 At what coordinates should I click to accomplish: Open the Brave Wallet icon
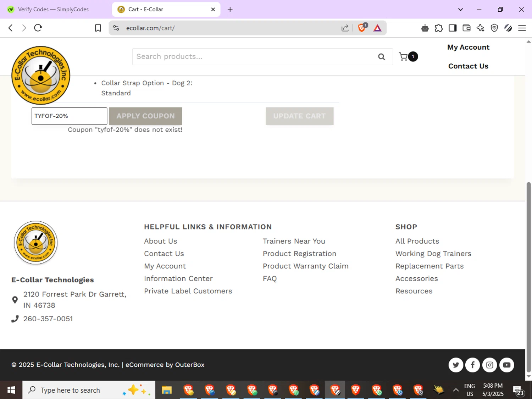tap(466, 28)
